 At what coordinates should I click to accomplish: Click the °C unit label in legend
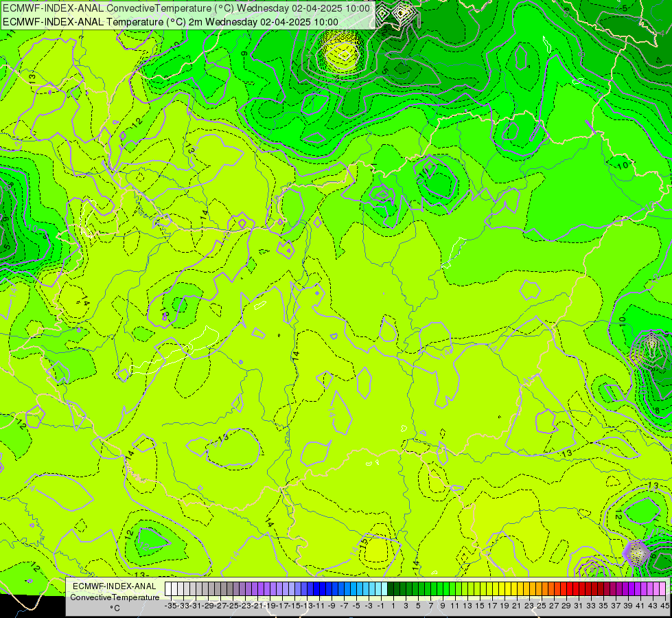[x=115, y=608]
